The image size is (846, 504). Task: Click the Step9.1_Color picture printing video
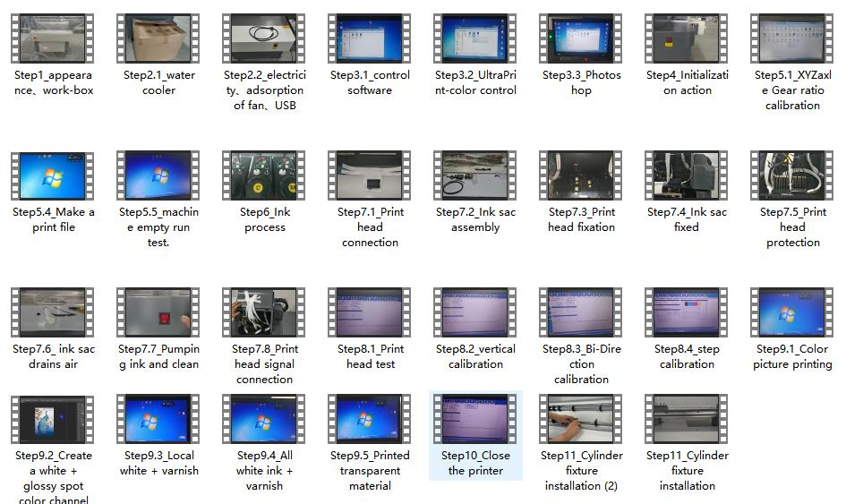click(792, 312)
